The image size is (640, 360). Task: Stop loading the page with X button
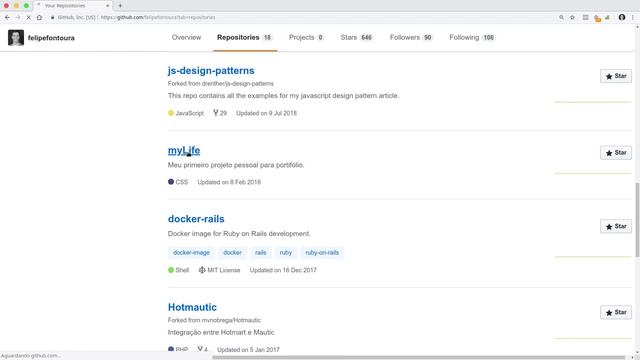pyautogui.click(x=29, y=18)
